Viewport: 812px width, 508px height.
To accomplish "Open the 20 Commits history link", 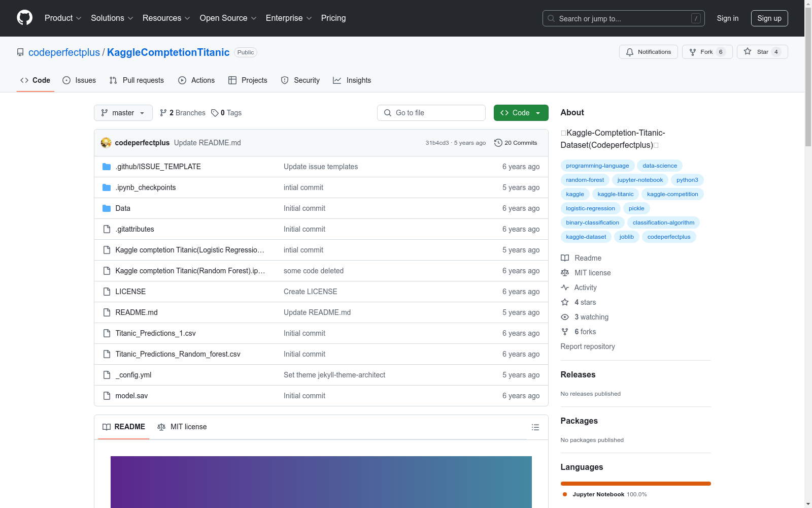I will click(516, 143).
